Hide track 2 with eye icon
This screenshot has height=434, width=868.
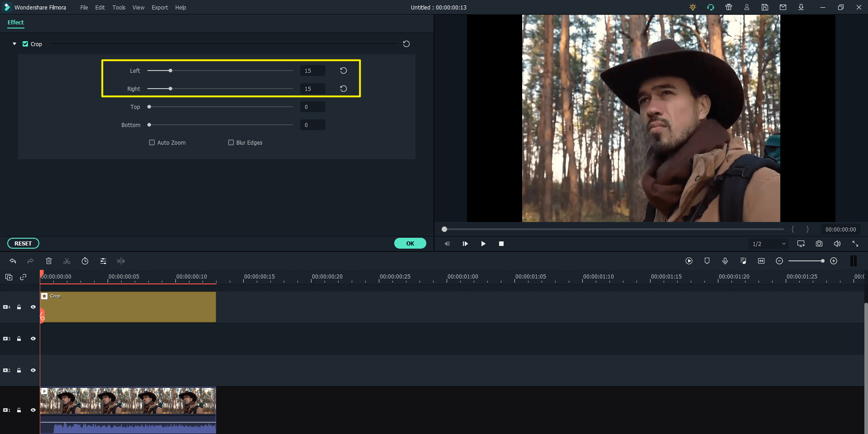point(33,370)
